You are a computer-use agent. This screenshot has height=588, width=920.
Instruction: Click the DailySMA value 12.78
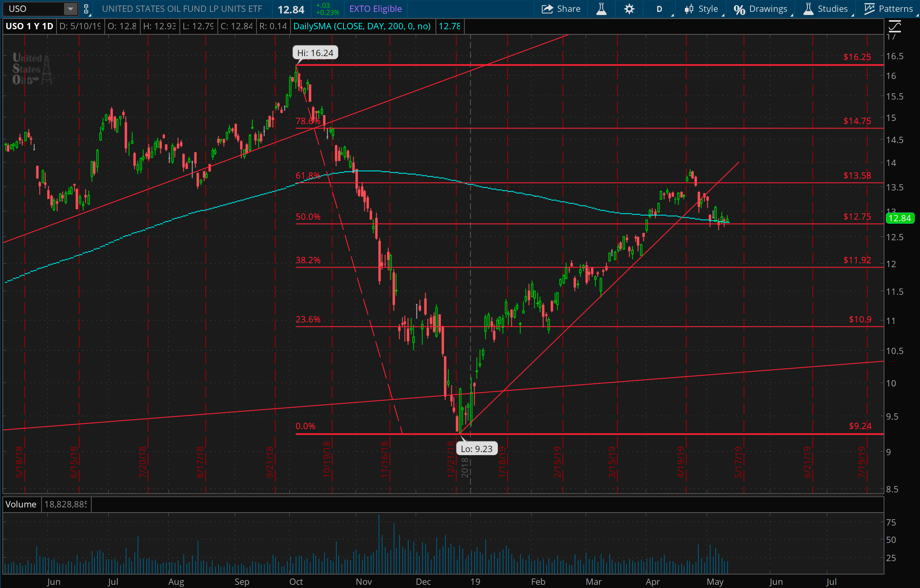[x=449, y=26]
